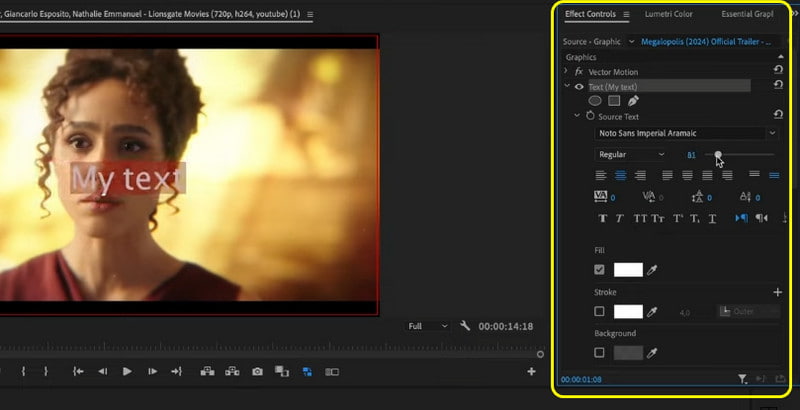Screen dimensions: 800x410
Task: Switch to the Lumetri Color tab
Action: pos(668,14)
